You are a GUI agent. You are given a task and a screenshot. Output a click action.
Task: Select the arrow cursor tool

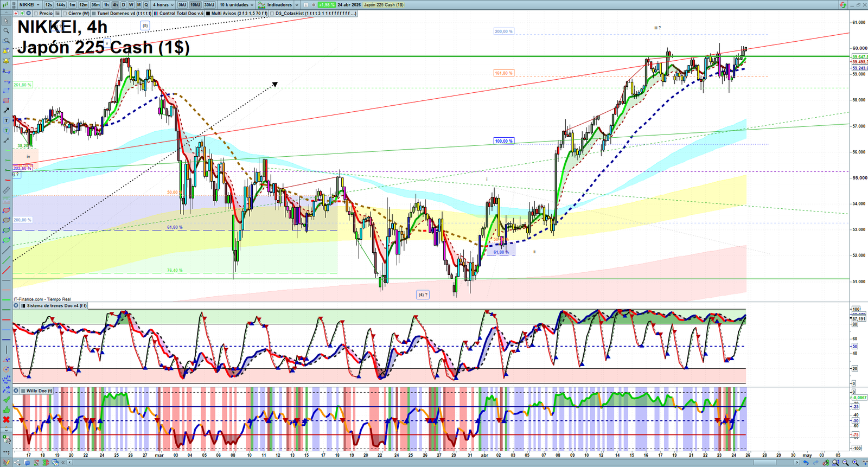[6, 21]
